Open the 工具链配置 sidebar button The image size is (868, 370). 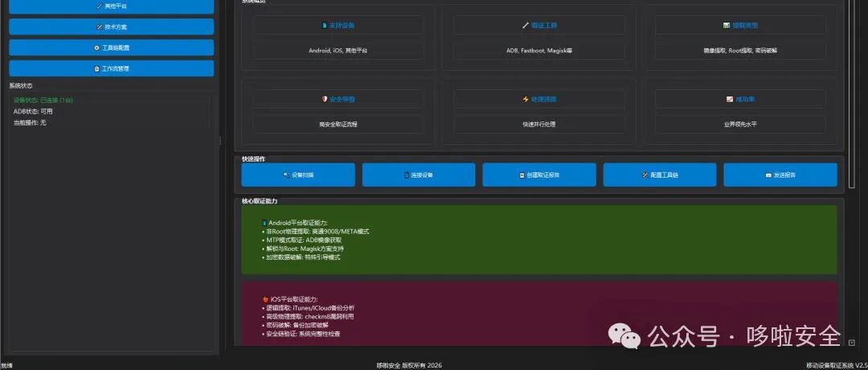[x=111, y=47]
